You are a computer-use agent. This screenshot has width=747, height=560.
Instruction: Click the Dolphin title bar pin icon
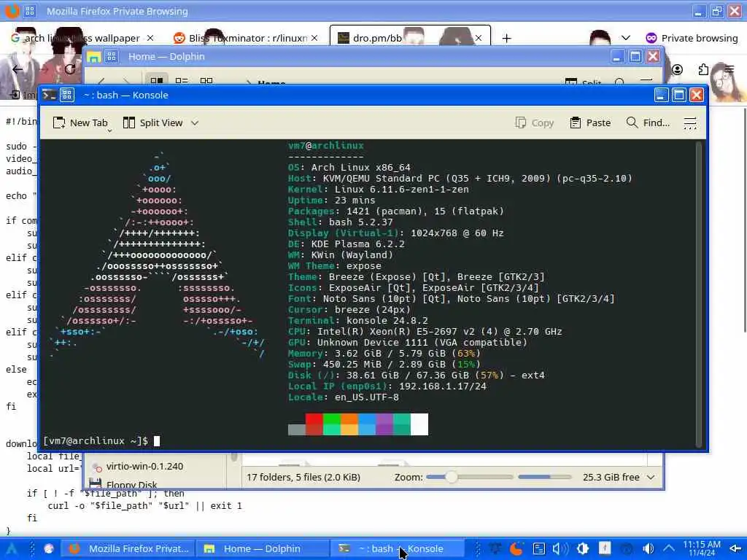click(x=112, y=57)
